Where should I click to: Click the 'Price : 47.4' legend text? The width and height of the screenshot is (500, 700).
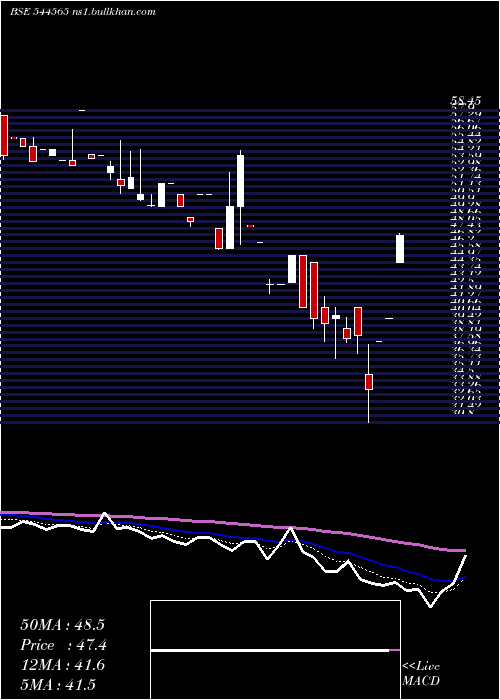tap(63, 645)
